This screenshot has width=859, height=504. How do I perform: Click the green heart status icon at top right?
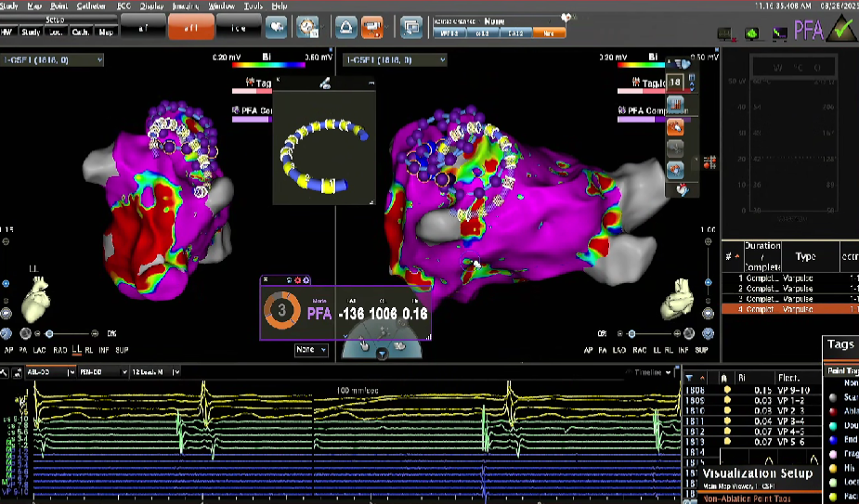[751, 33]
